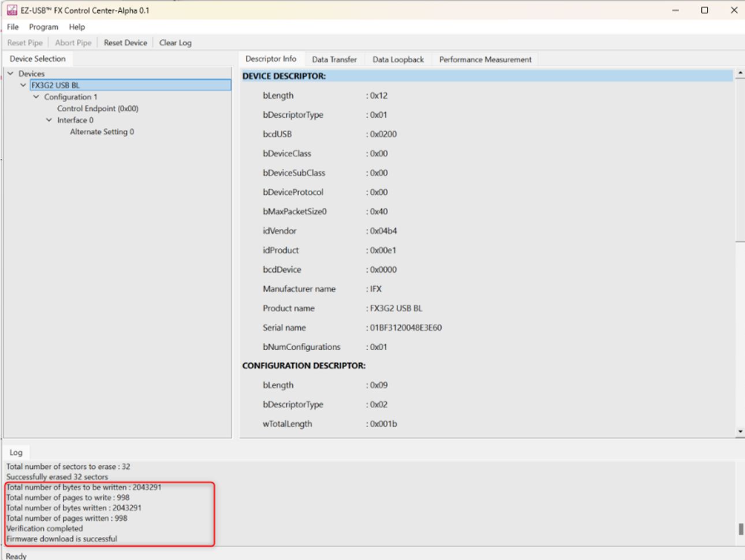Select the Log tab

pos(16,453)
